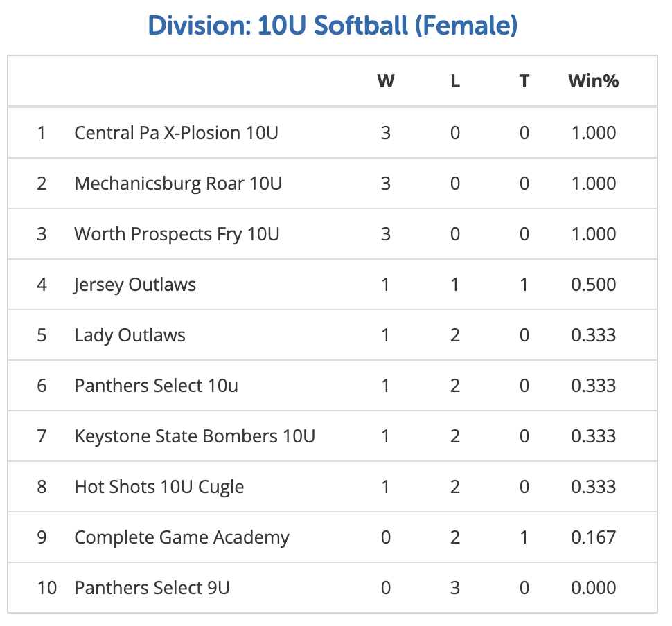Click the Division: 10U Softball (Female) heading

[x=333, y=26]
